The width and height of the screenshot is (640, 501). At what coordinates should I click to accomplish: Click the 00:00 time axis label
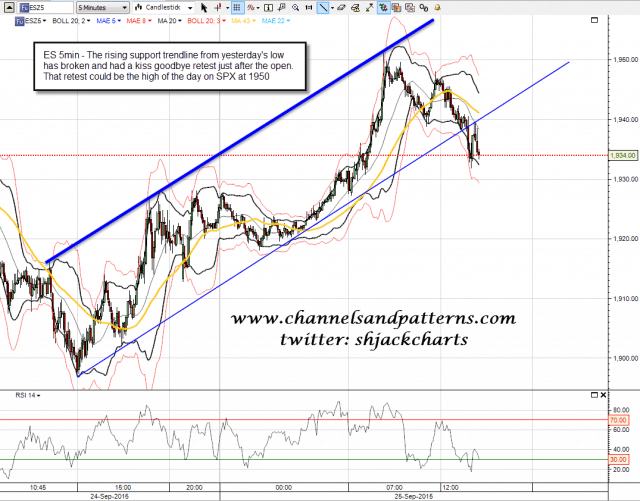[x=284, y=488]
